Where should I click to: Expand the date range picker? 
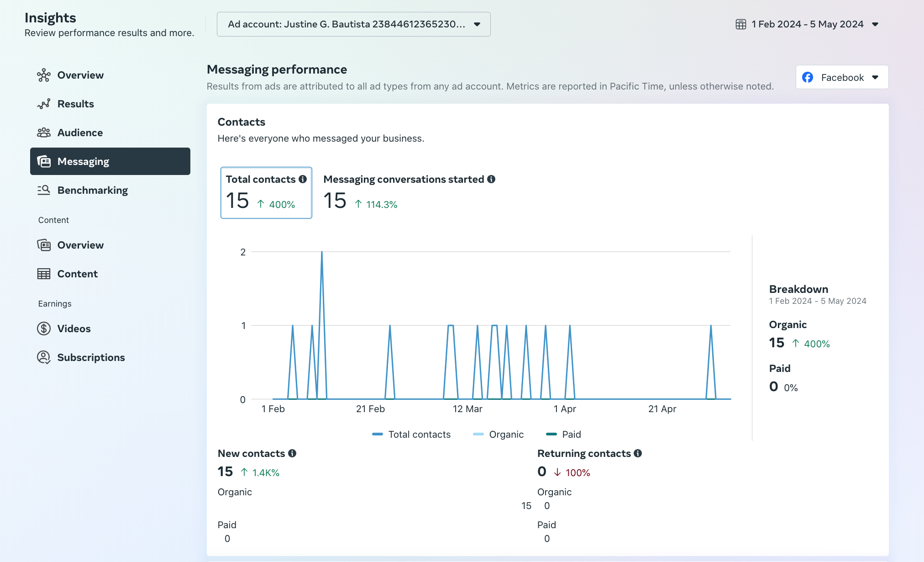[807, 24]
